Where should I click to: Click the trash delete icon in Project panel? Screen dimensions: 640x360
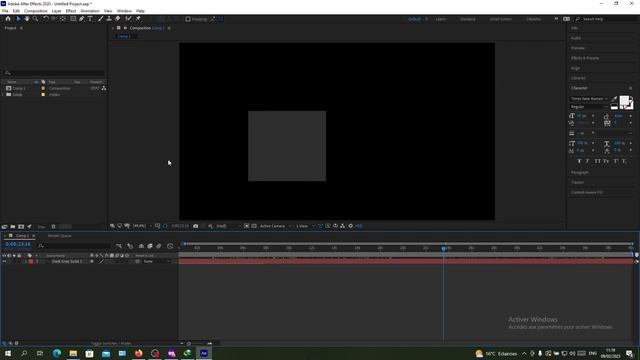[x=53, y=227]
